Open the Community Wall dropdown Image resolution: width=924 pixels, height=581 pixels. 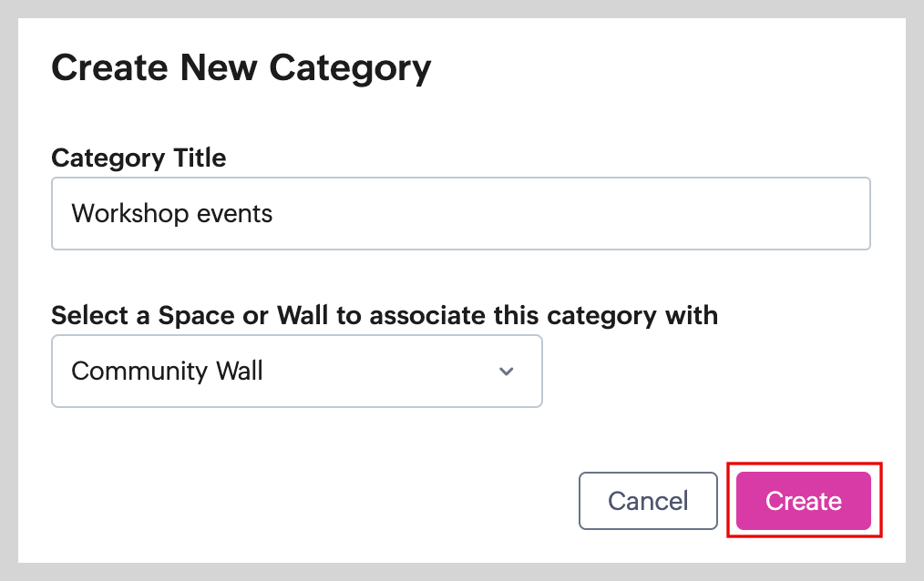(x=296, y=372)
